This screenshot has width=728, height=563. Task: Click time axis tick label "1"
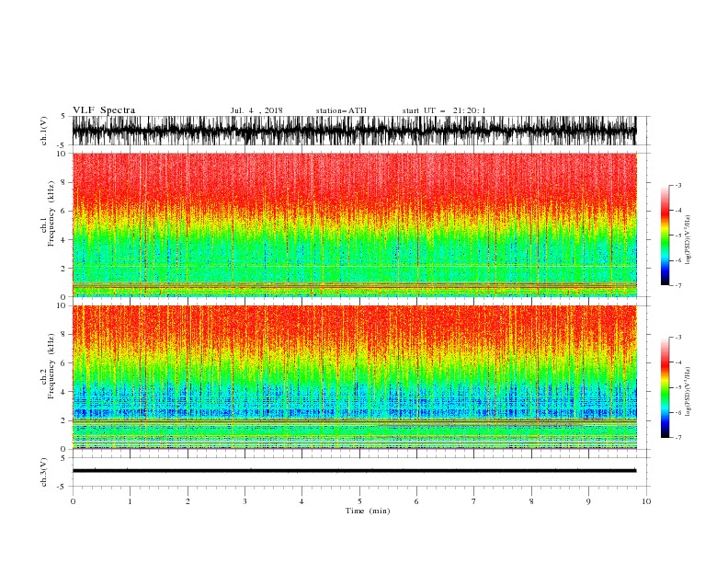point(130,501)
